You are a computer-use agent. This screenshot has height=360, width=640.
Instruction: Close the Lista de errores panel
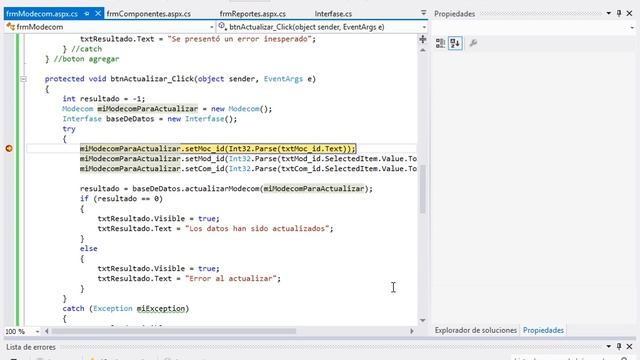pyautogui.click(x=629, y=346)
